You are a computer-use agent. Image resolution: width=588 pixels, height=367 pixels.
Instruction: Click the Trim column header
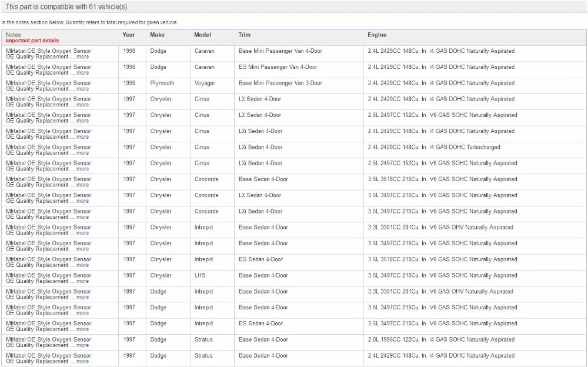(245, 35)
